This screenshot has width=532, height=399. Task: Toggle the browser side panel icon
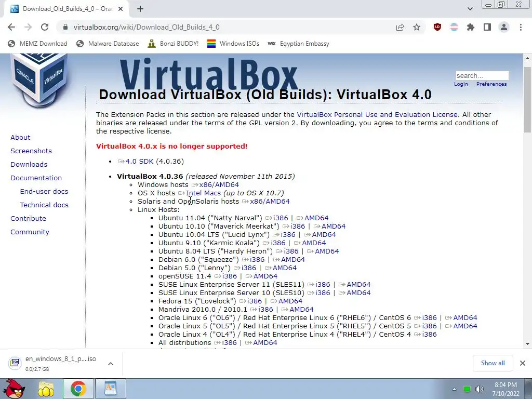487,27
